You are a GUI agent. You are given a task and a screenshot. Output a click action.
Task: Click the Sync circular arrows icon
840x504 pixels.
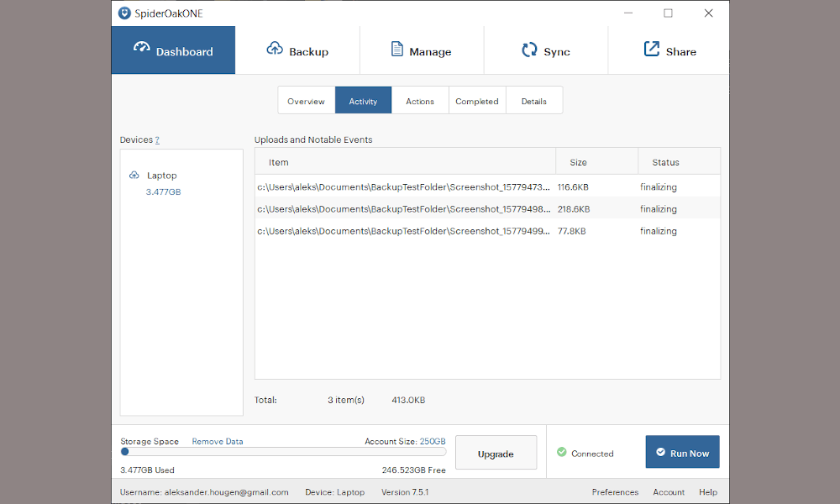529,50
